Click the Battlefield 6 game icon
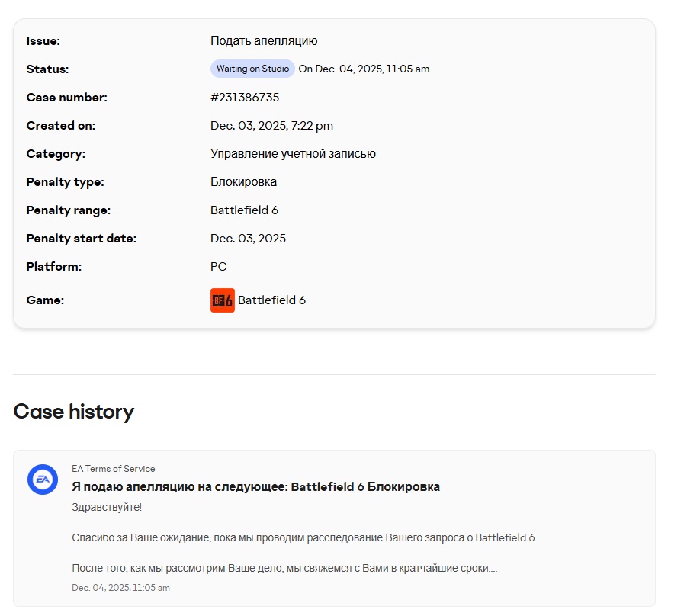Viewport: 684px width, 616px height. point(222,300)
